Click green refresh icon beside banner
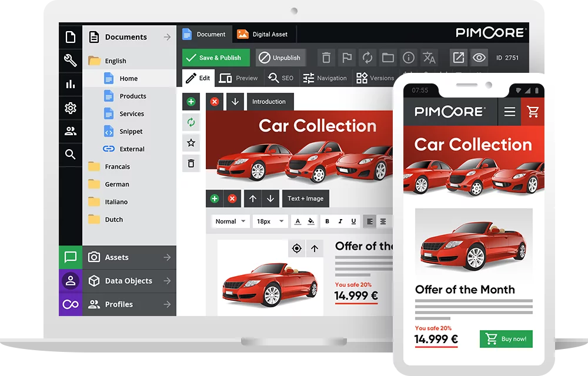Image resolution: width=588 pixels, height=376 pixels. point(191,122)
